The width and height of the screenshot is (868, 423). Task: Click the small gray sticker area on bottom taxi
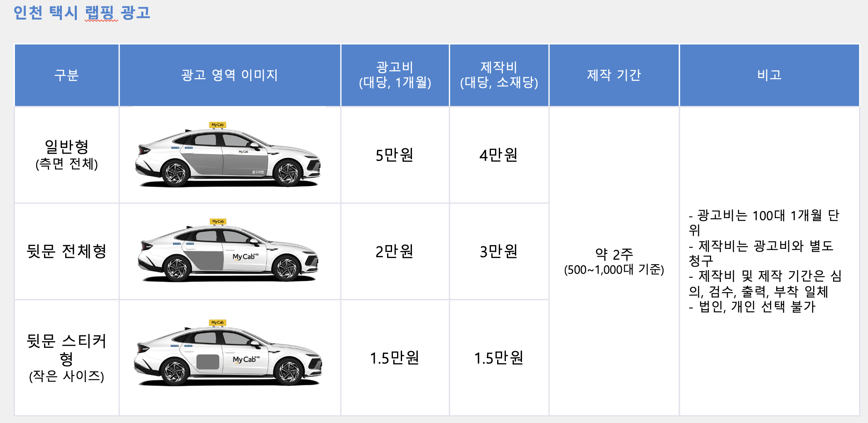coord(208,362)
